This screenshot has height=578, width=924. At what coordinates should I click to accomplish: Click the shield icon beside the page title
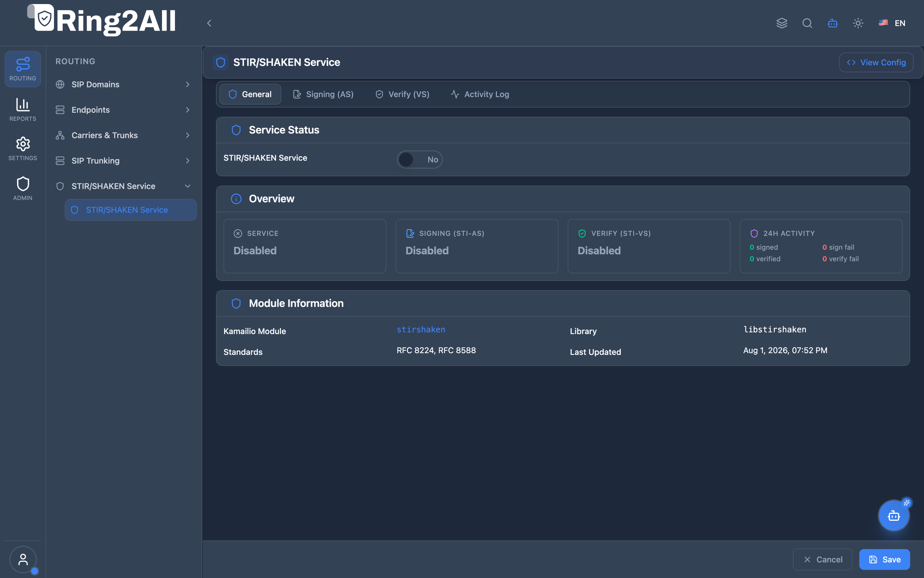(220, 62)
